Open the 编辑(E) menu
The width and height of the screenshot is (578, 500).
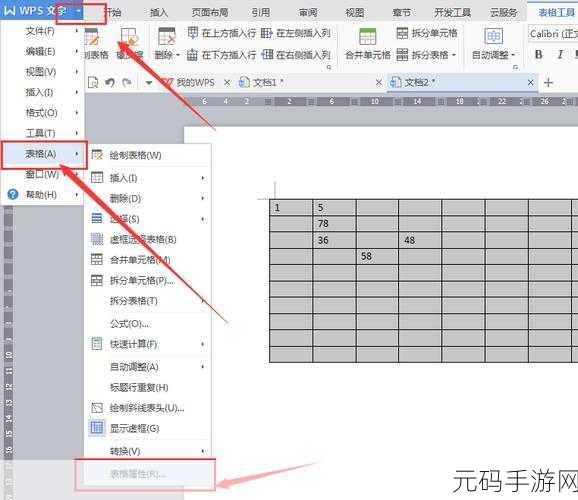point(43,52)
